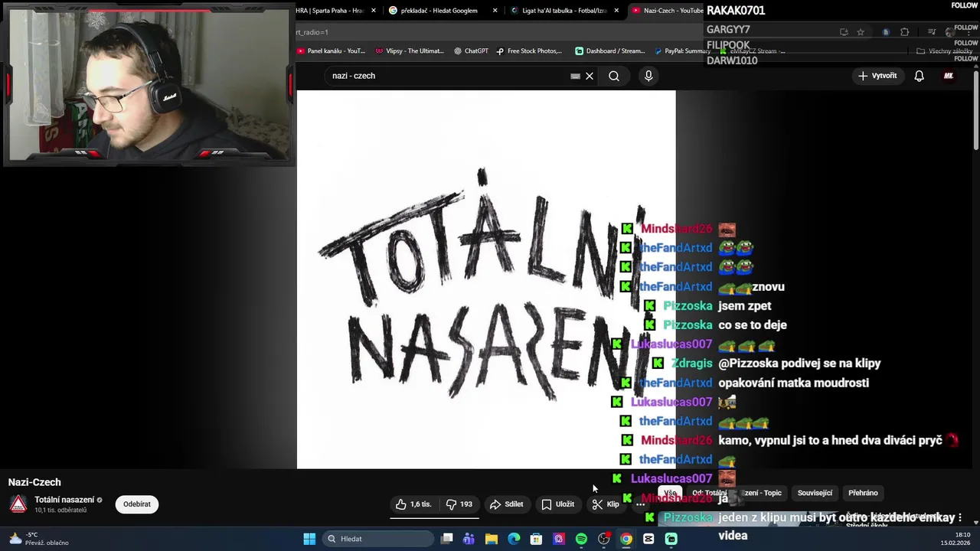Open Dashboard / Stream bookmark
980x551 pixels.
[x=609, y=51]
